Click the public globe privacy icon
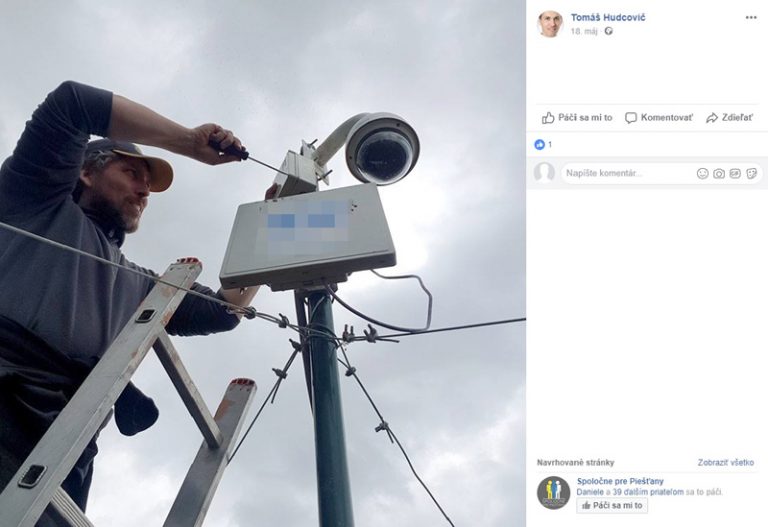768x527 pixels. coord(608,31)
